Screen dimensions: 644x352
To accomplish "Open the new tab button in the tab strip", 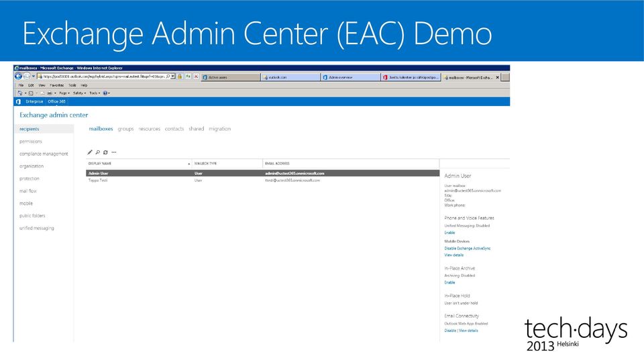I will point(506,77).
